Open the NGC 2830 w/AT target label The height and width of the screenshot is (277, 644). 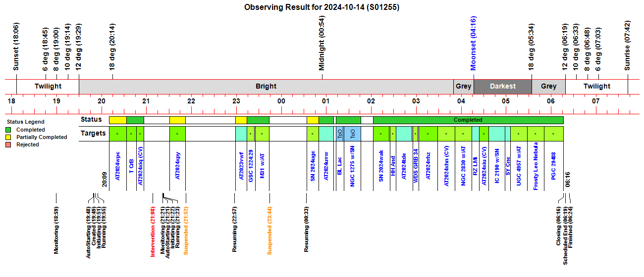463,166
